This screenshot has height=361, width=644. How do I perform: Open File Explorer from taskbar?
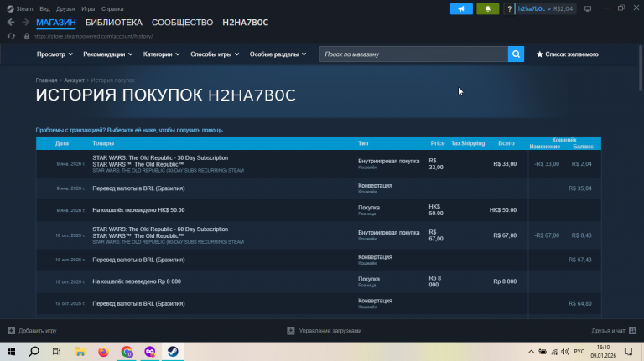(x=80, y=352)
